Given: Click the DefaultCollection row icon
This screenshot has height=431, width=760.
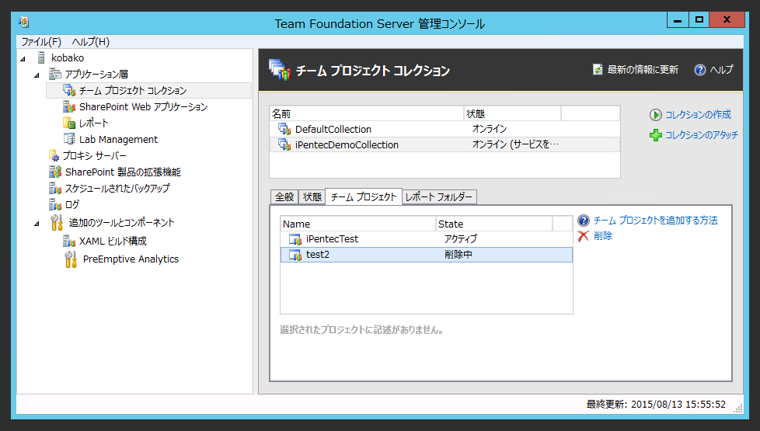Looking at the screenshot, I should (x=284, y=129).
